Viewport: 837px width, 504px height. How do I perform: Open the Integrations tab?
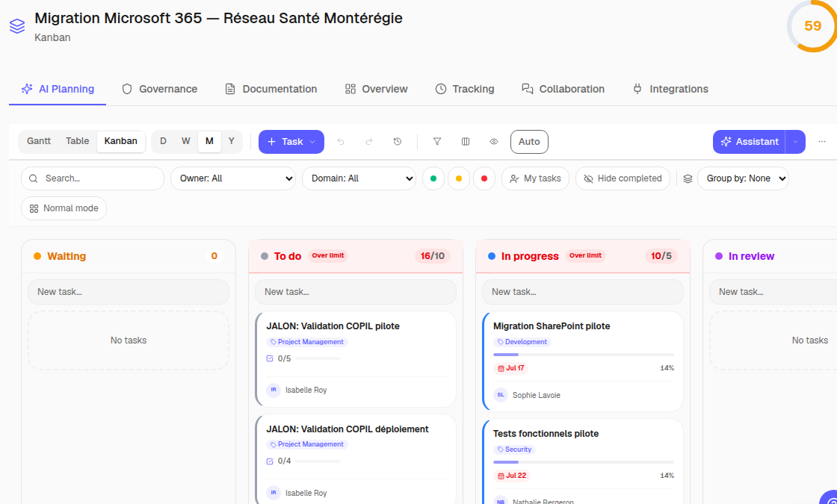pos(670,89)
